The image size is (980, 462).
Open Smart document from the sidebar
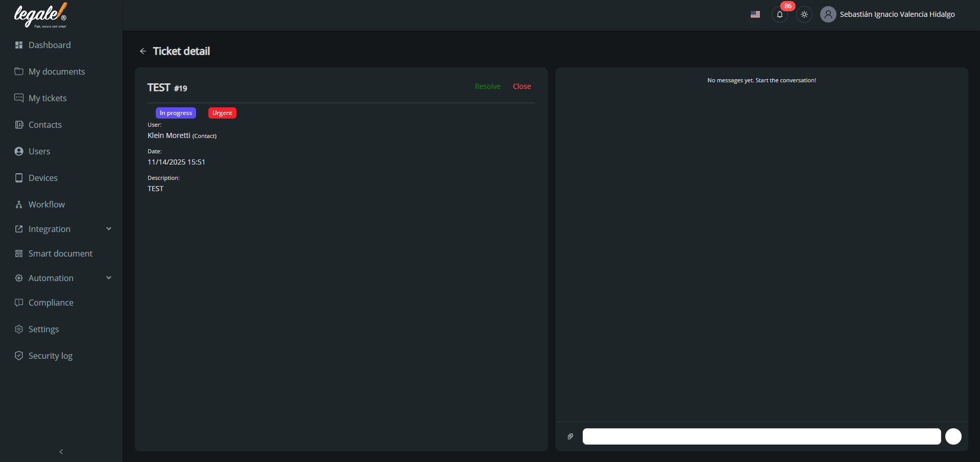point(60,253)
